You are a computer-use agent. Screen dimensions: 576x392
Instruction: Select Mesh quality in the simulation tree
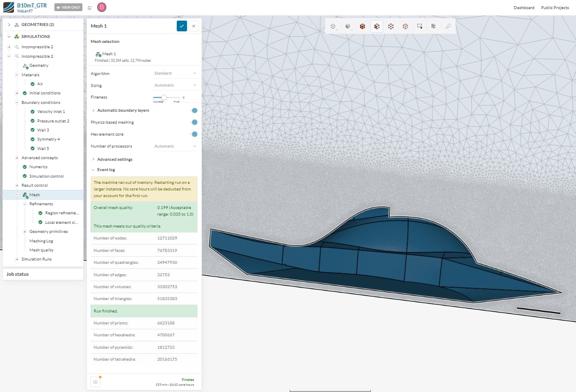pos(41,250)
